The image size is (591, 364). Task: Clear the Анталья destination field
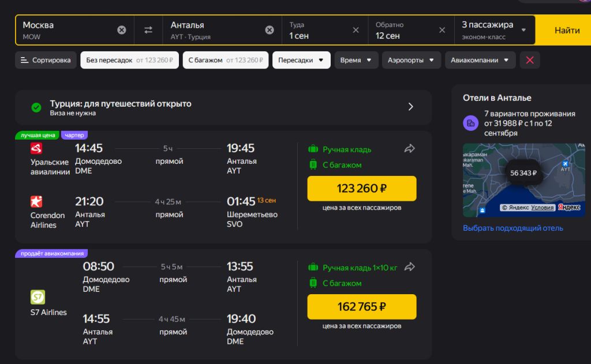pyautogui.click(x=270, y=30)
